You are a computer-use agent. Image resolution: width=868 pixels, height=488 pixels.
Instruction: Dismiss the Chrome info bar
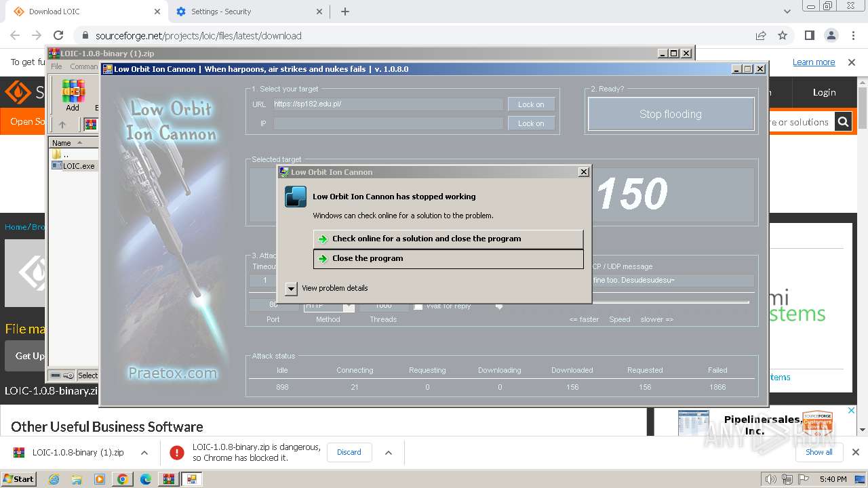click(x=852, y=62)
